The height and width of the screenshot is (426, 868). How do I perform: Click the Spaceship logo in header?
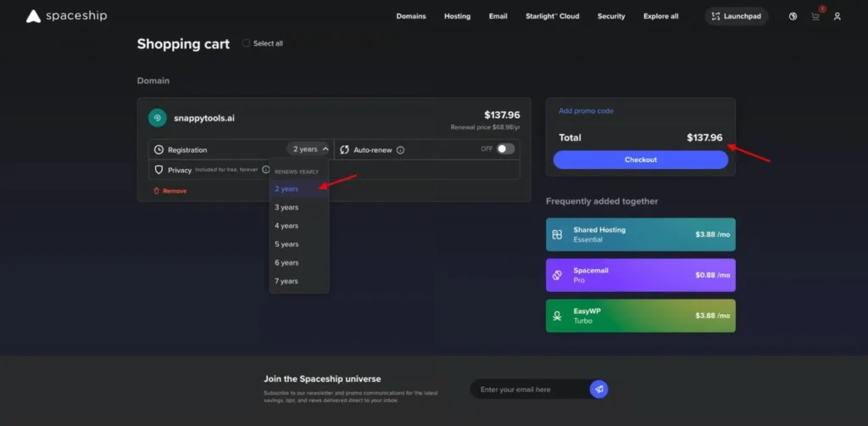coord(66,16)
